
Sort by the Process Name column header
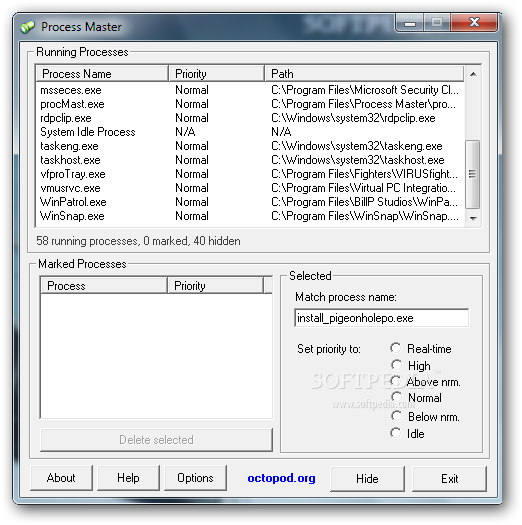pos(102,73)
